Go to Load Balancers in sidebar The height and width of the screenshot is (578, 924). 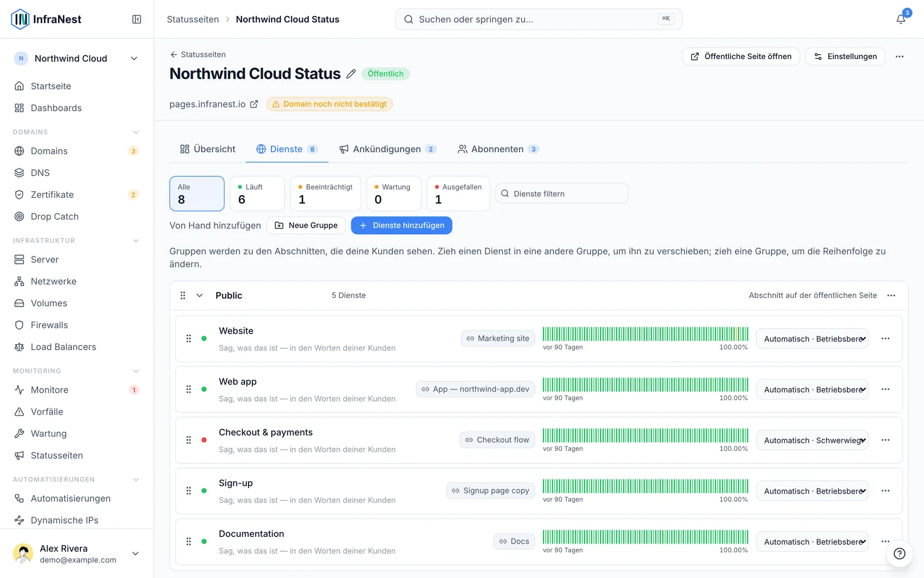tap(77, 347)
